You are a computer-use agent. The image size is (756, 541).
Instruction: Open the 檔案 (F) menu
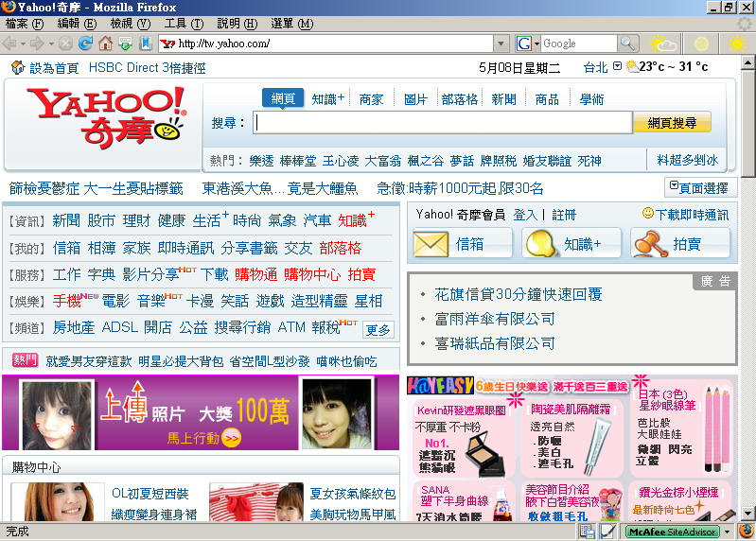(24, 23)
